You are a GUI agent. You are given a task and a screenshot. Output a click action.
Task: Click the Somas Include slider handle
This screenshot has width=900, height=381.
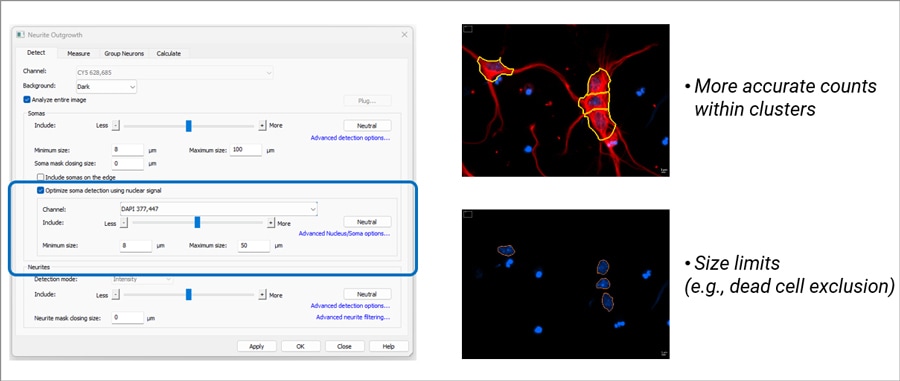click(188, 126)
